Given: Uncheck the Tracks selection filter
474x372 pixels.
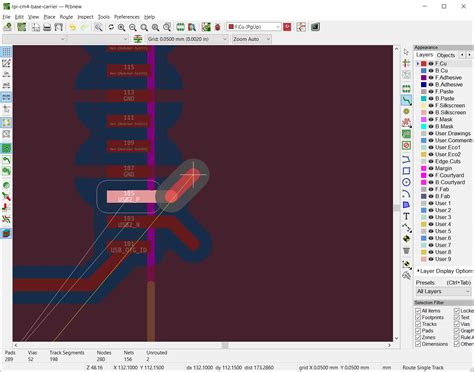Looking at the screenshot, I should click(x=418, y=324).
